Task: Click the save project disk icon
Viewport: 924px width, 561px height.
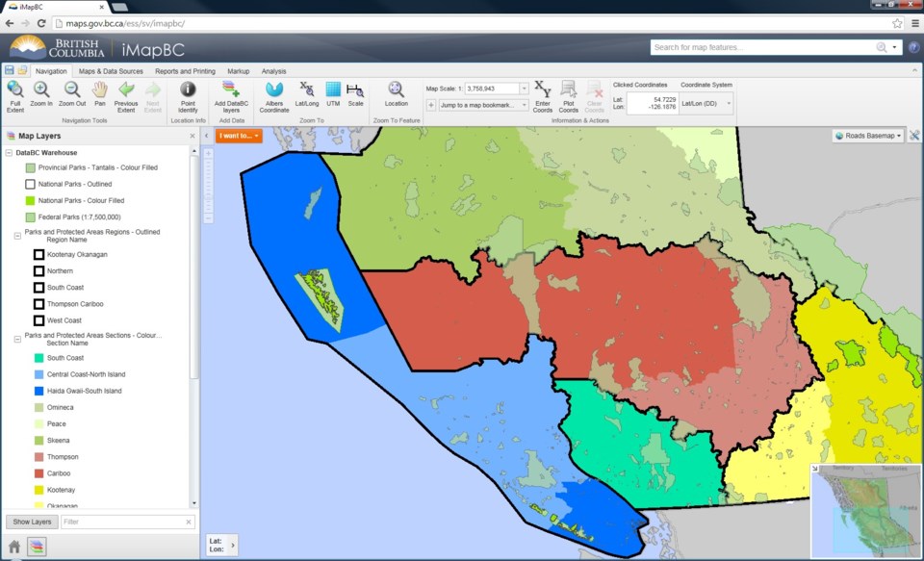Action: coord(10,70)
